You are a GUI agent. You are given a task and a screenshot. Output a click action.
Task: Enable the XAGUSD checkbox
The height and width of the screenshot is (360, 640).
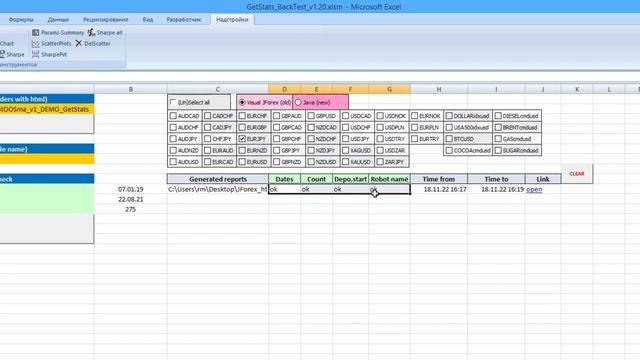(x=345, y=151)
